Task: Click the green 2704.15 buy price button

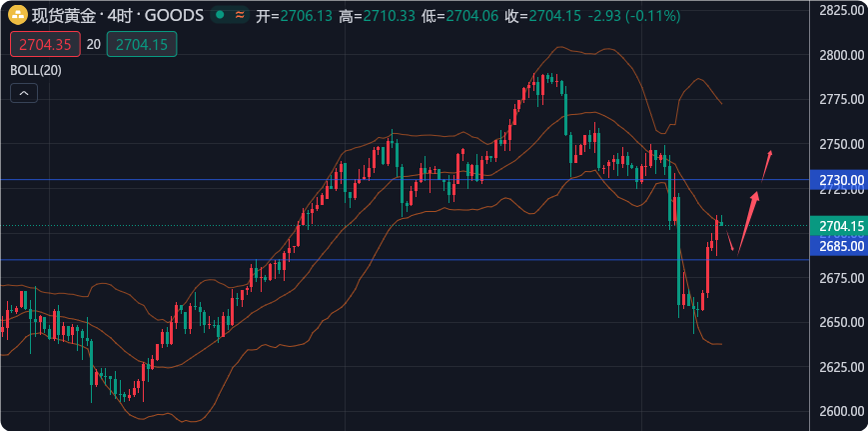Action: [142, 44]
